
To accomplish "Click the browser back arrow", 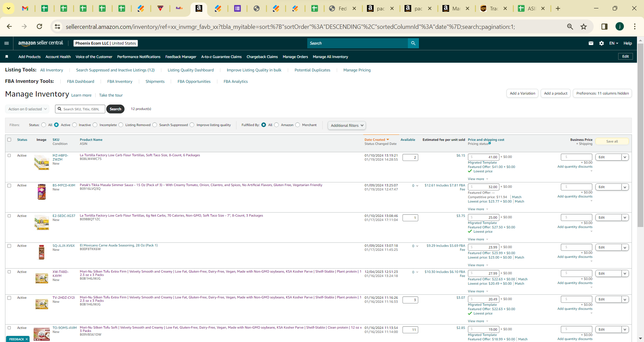I will (9, 26).
